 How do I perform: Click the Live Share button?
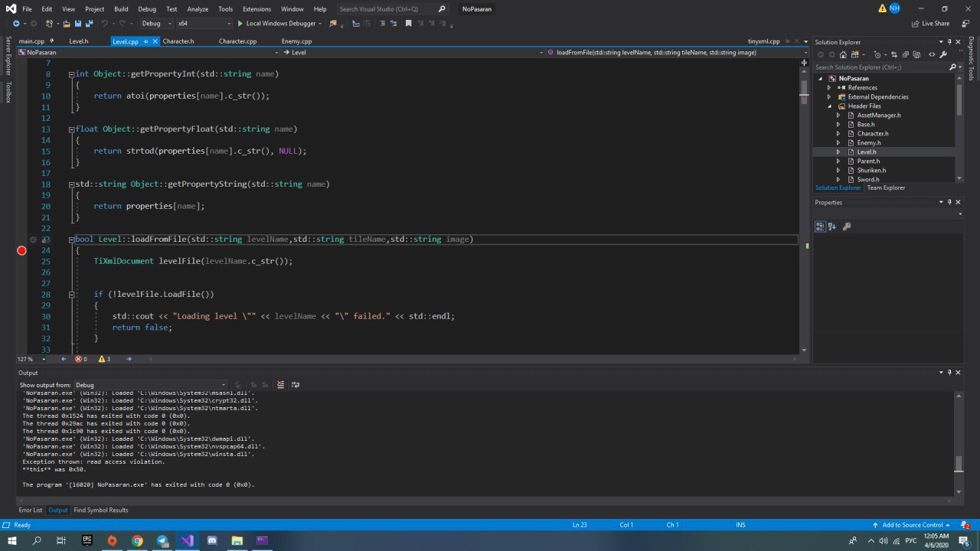tap(930, 24)
